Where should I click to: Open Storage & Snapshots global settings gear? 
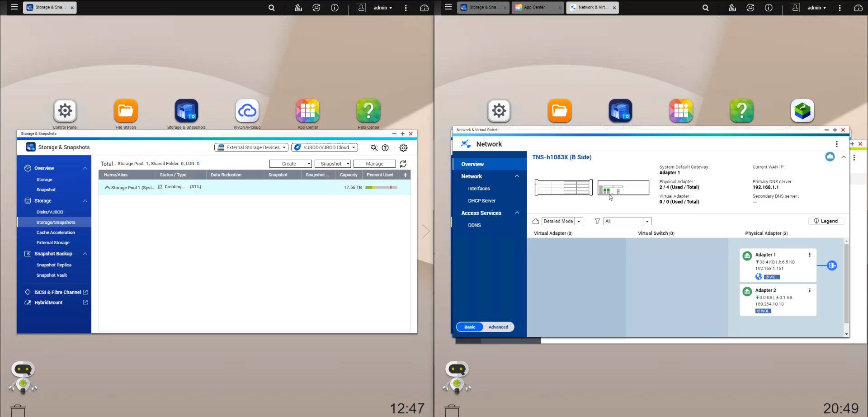coord(403,147)
